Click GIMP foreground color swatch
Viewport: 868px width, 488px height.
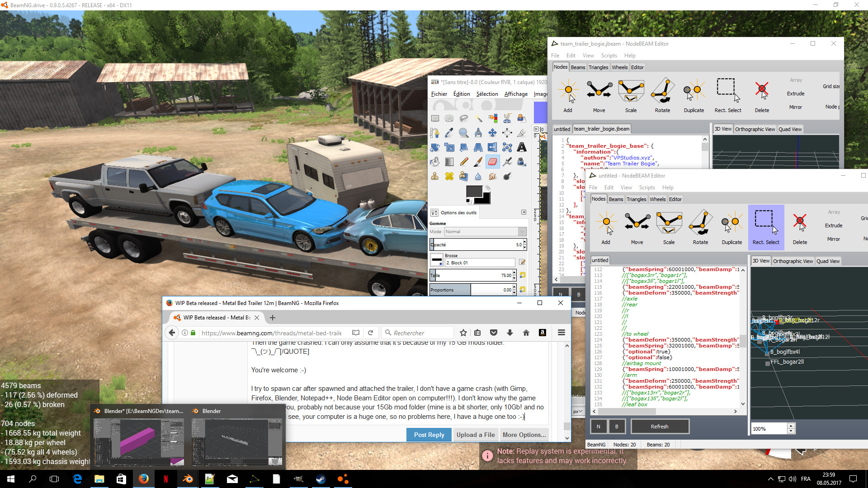[474, 191]
